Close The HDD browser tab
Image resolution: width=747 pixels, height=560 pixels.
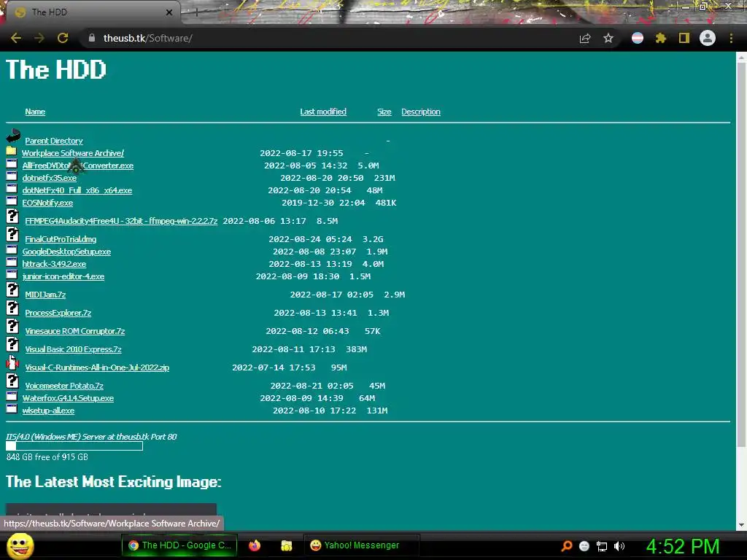click(169, 12)
